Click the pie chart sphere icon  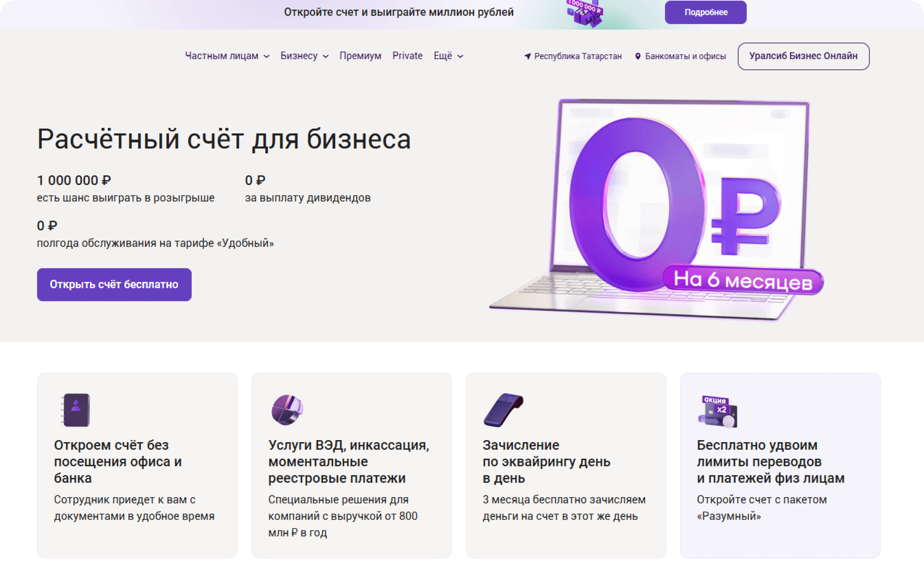(x=287, y=410)
